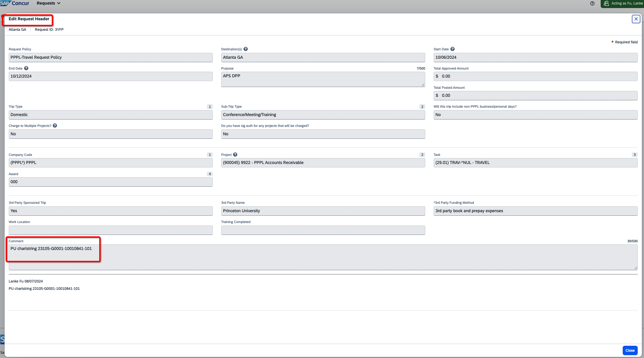Click help icon next to End Date
This screenshot has height=358, width=644.
pos(26,69)
